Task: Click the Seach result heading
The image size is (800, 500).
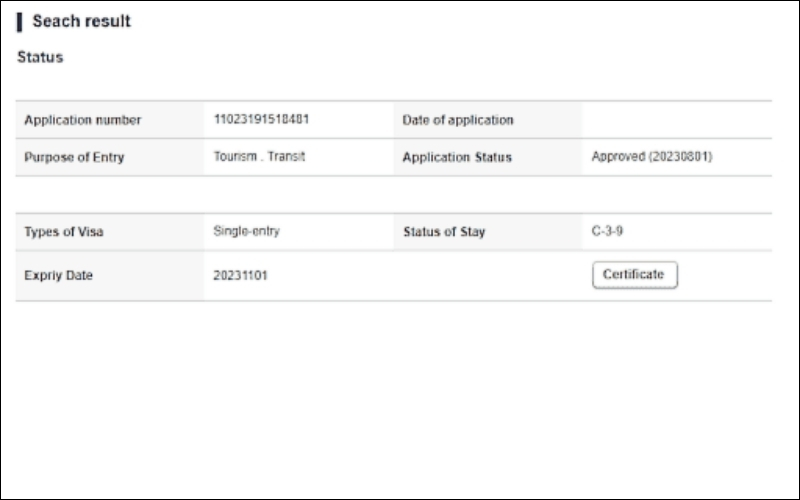Action: pos(81,21)
